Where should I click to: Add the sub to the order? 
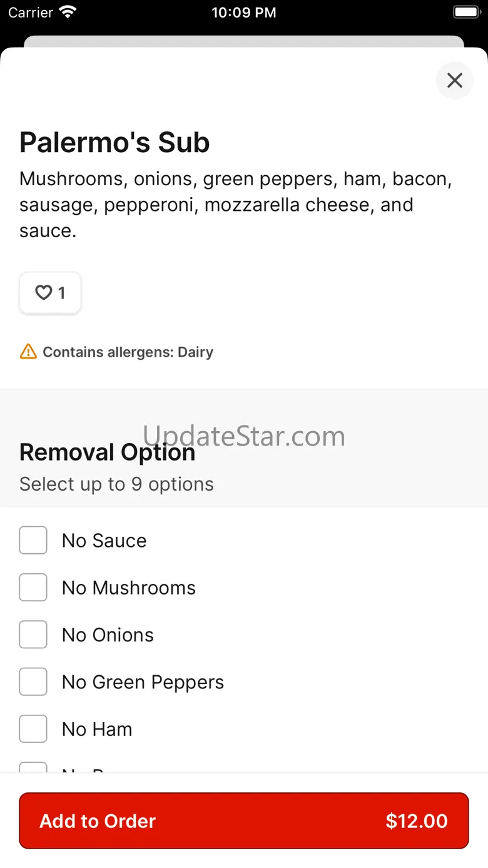244,820
